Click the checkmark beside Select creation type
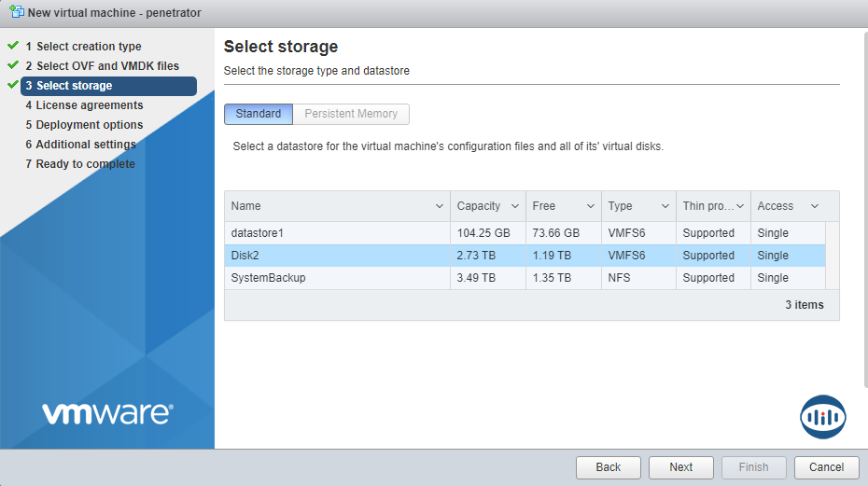Viewport: 868px width, 486px height. 13,46
